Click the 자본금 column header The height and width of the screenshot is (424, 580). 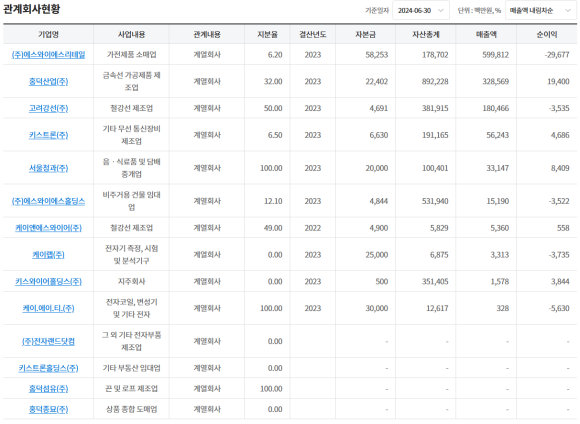(365, 34)
